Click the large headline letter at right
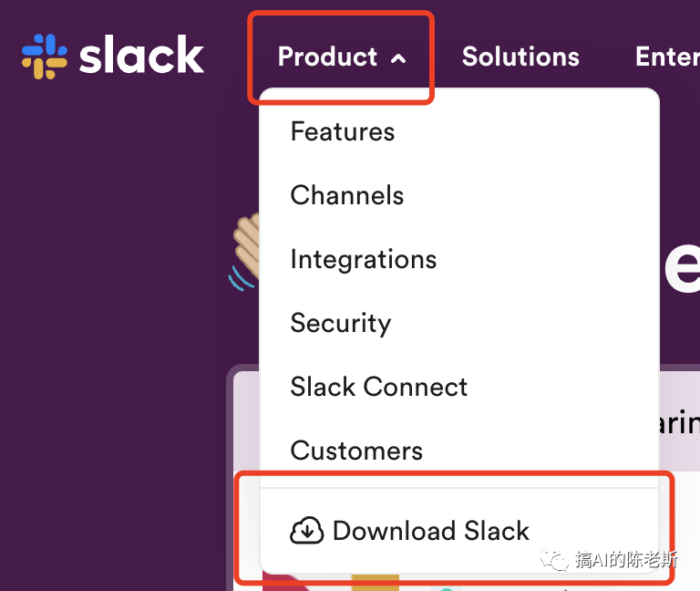 pos(682,268)
